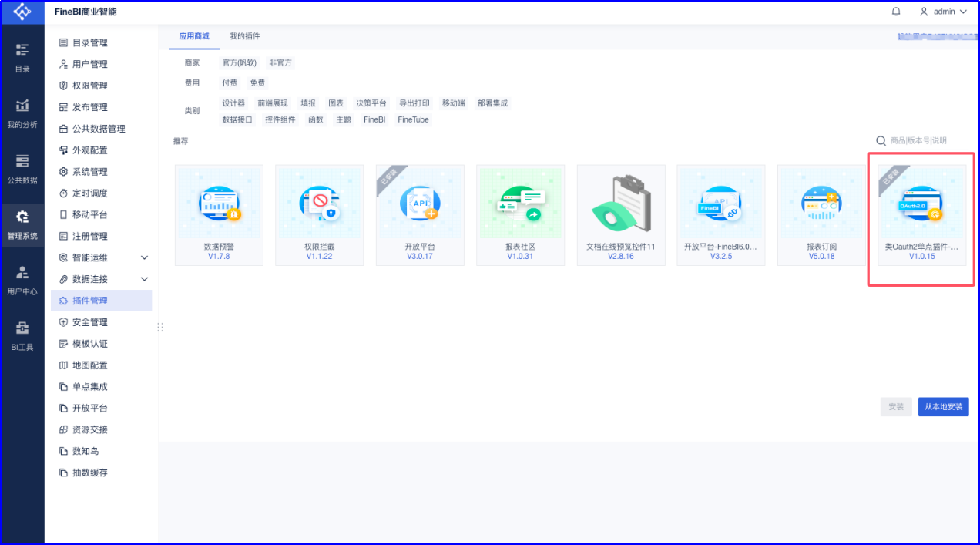The width and height of the screenshot is (980, 545).
Task: Open the admin account dropdown
Action: [943, 12]
